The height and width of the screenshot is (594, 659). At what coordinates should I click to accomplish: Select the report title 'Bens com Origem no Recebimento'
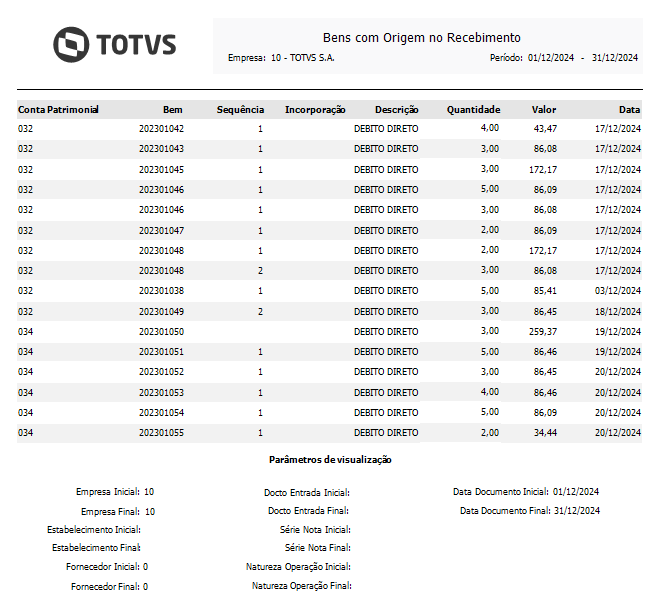(x=422, y=38)
